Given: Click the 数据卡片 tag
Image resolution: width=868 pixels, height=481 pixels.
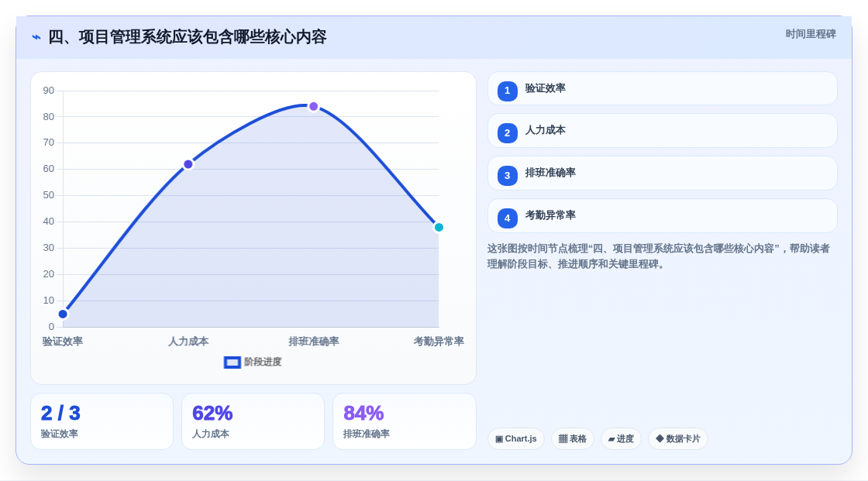Looking at the screenshot, I should (x=678, y=439).
